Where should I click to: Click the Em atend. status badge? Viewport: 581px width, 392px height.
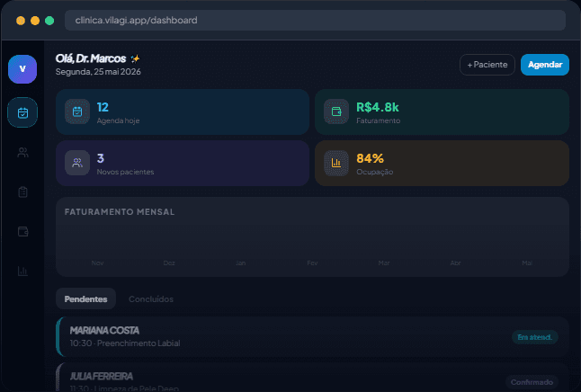pos(535,337)
